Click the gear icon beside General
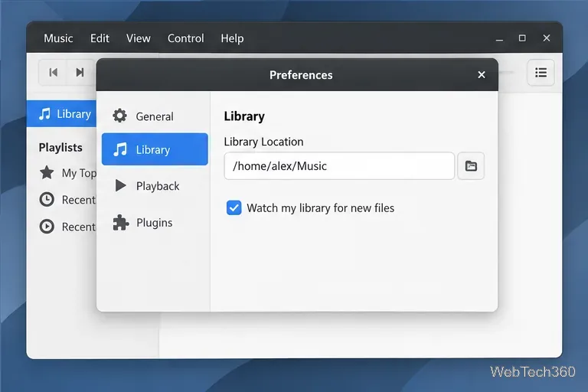Viewport: 588px width, 392px height. tap(120, 116)
